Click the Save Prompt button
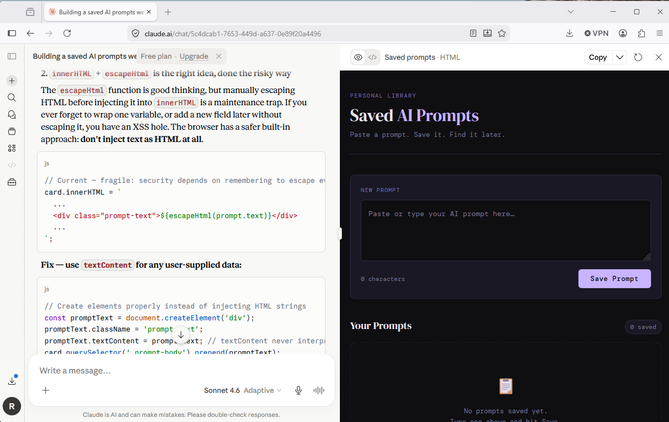669x422 pixels. pyautogui.click(x=614, y=279)
